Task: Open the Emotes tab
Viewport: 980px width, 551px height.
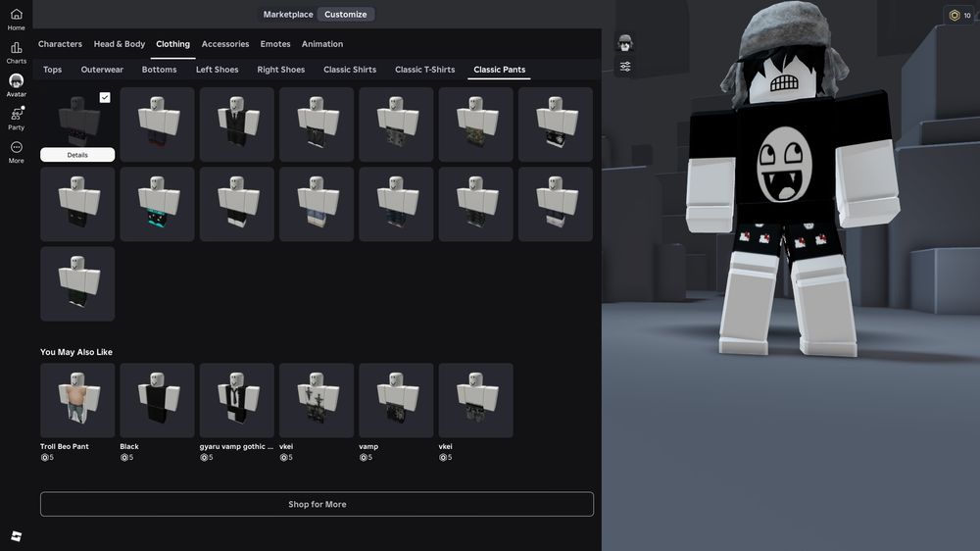Action: tap(275, 44)
